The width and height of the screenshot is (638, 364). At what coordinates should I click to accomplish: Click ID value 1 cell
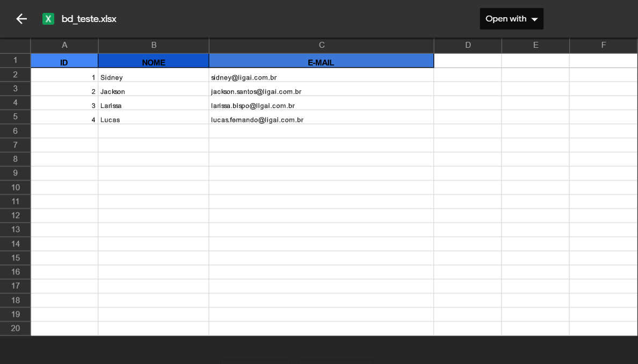pos(64,75)
